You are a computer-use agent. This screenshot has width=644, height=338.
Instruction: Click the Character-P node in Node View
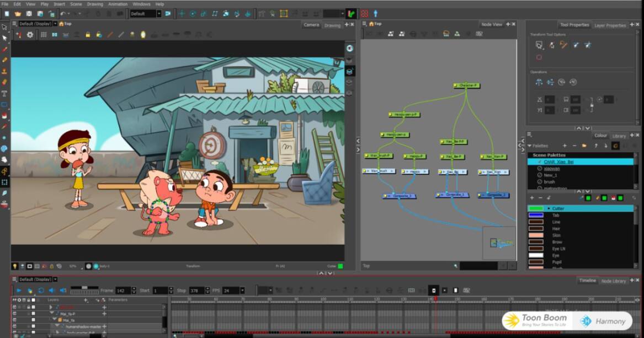coord(466,85)
